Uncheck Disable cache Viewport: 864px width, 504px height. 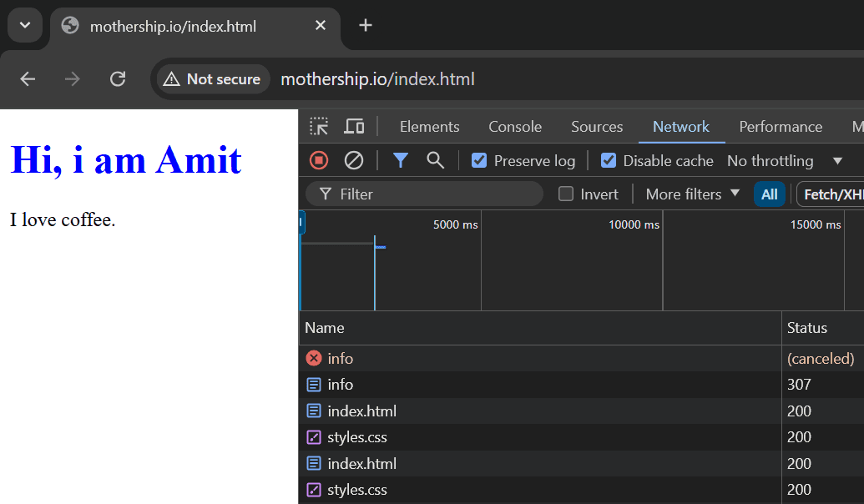(x=609, y=160)
